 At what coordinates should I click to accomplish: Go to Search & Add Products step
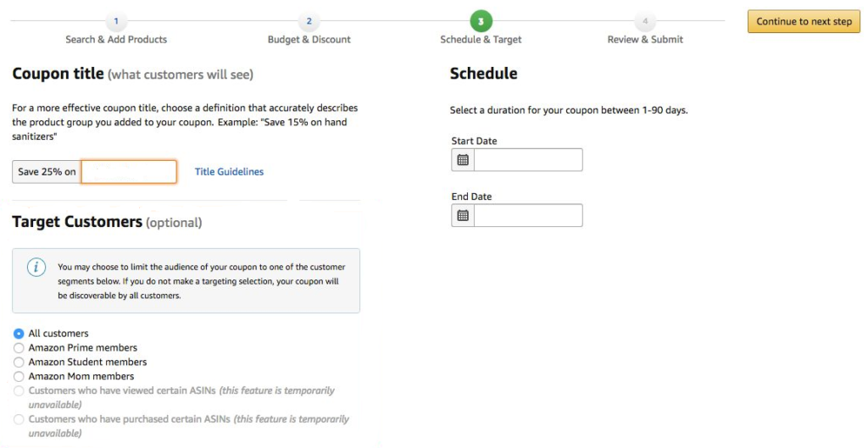point(116,39)
